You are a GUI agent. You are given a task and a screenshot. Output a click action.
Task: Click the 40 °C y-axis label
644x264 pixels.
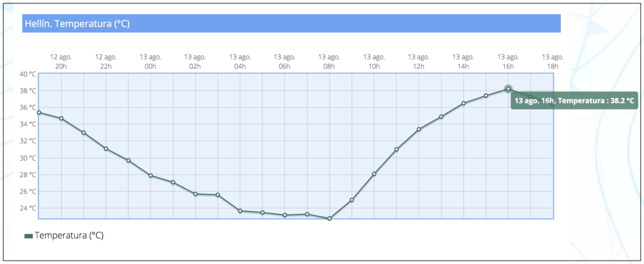(x=28, y=74)
